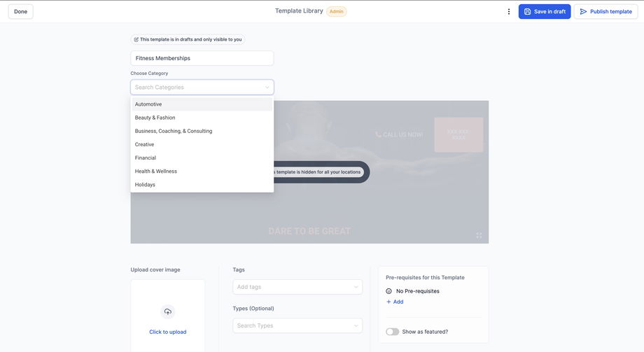Toggle the Show as featured switch

392,332
